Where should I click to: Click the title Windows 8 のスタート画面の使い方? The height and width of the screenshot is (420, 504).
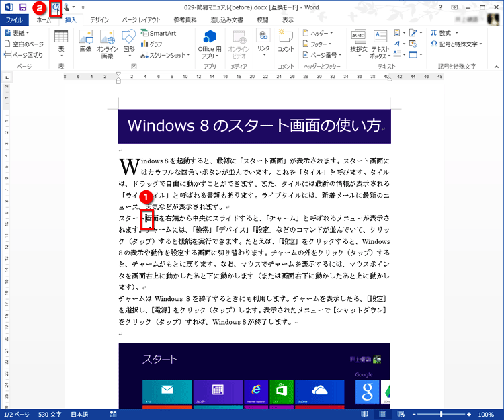pyautogui.click(x=254, y=125)
